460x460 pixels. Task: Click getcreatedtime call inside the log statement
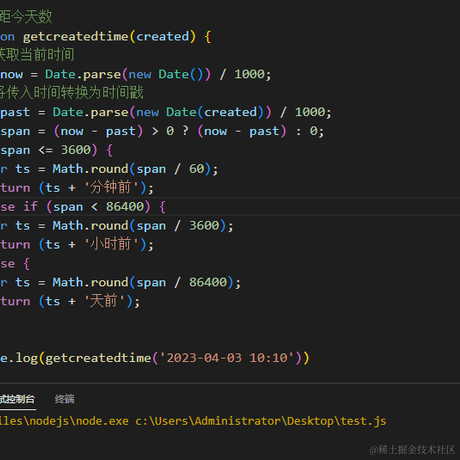[x=98, y=358]
